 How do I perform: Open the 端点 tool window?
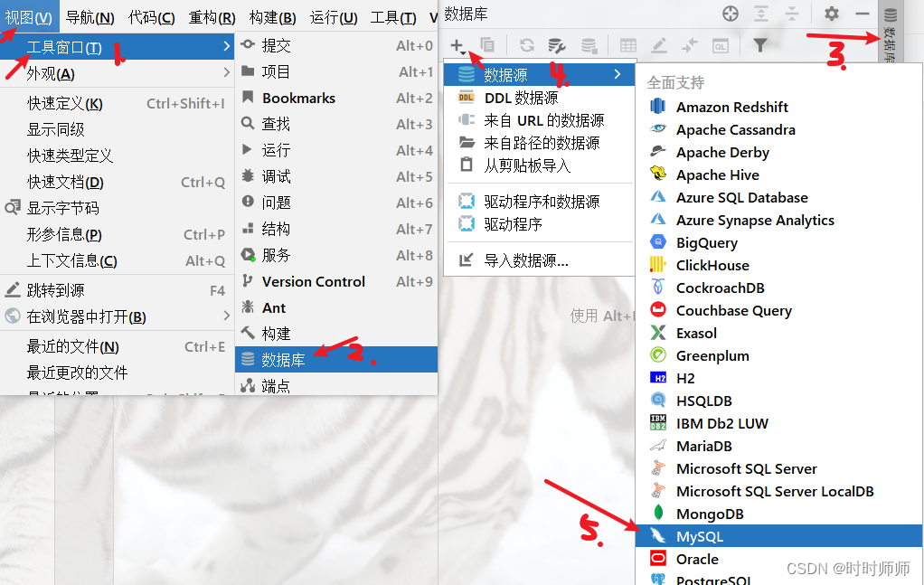pyautogui.click(x=336, y=386)
